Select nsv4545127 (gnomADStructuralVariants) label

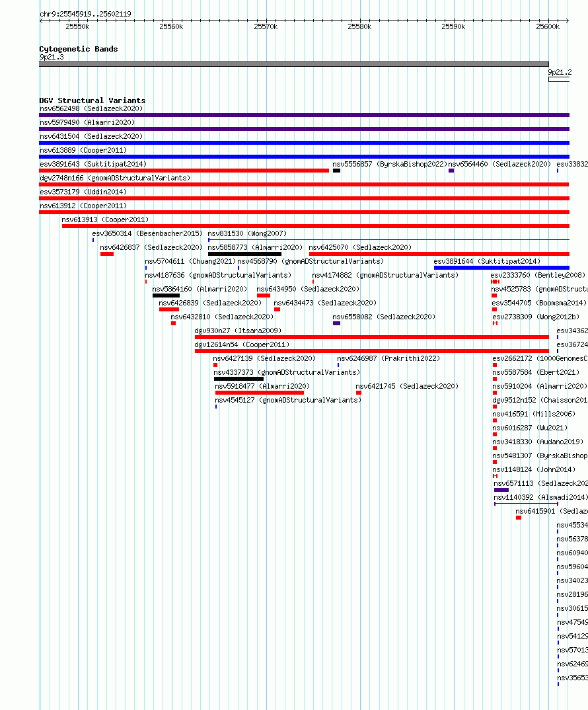point(288,400)
